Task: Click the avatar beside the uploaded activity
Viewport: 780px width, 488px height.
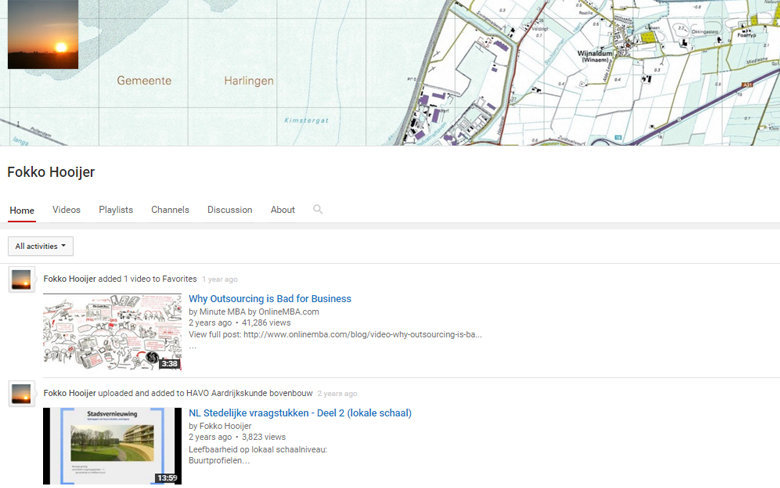Action: tap(21, 393)
